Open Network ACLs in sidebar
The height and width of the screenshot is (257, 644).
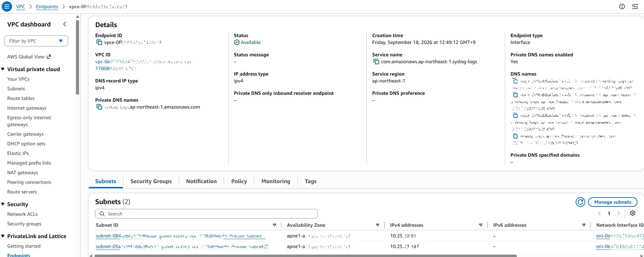pos(22,214)
